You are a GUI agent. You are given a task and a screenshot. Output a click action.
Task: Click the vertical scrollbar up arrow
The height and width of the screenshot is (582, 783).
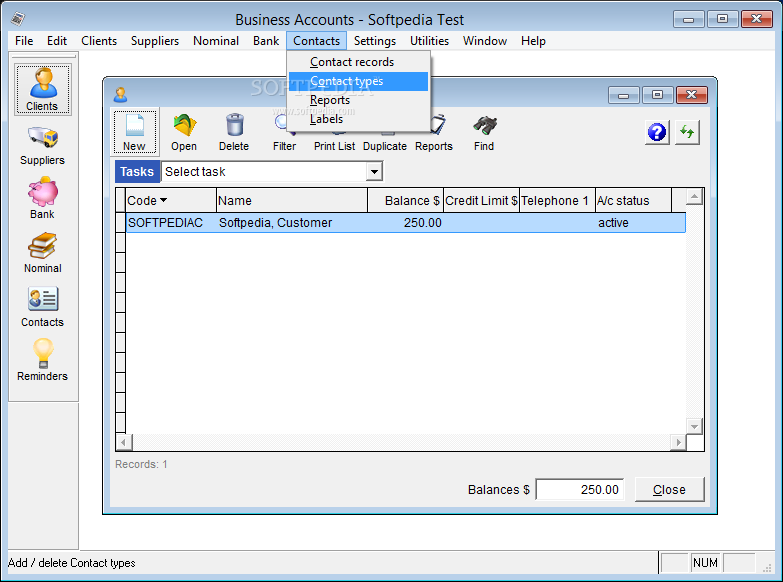click(x=694, y=197)
